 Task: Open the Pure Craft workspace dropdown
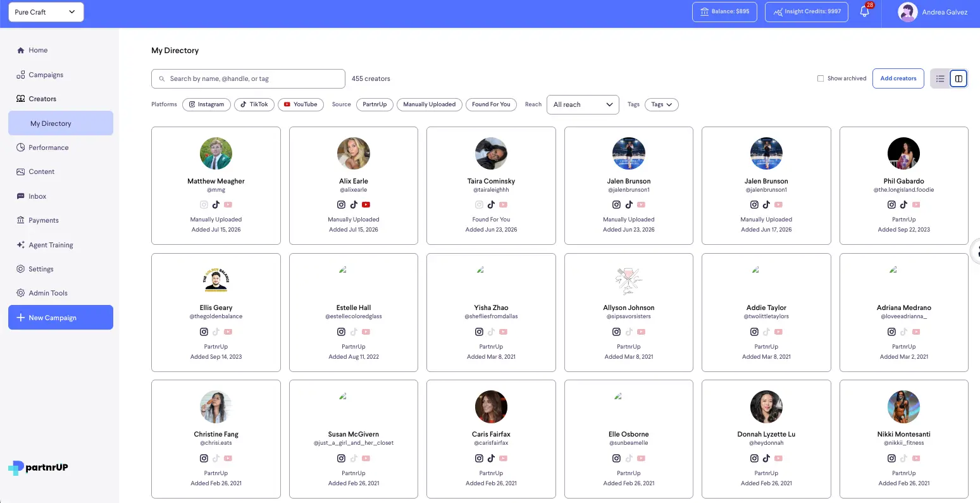(x=46, y=12)
